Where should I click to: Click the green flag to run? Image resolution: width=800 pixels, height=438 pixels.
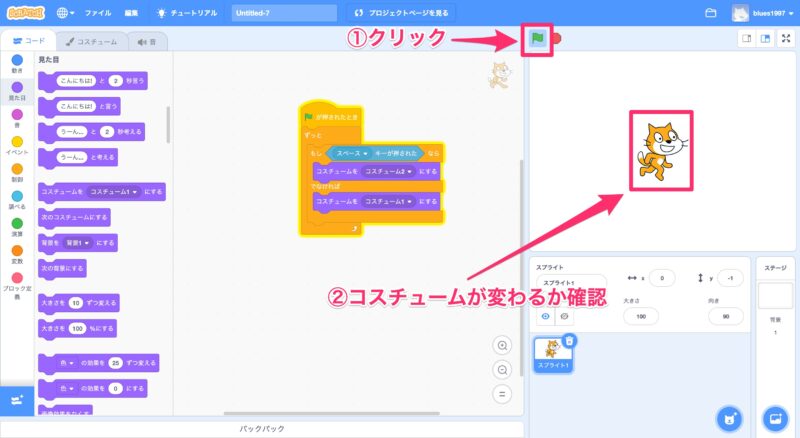point(536,39)
